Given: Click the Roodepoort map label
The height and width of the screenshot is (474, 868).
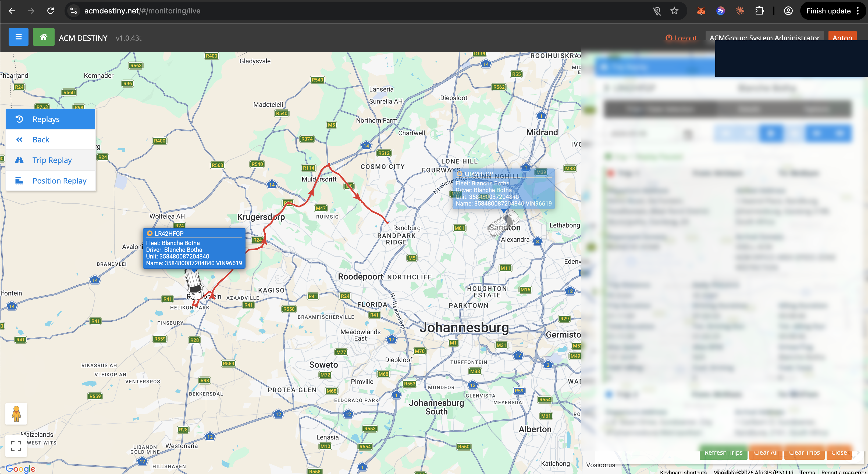Looking at the screenshot, I should [x=360, y=277].
